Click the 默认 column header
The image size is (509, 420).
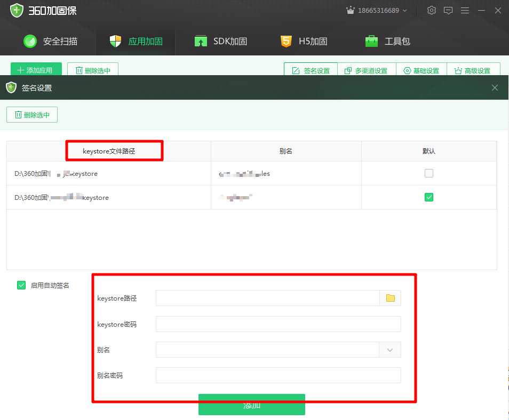(429, 151)
